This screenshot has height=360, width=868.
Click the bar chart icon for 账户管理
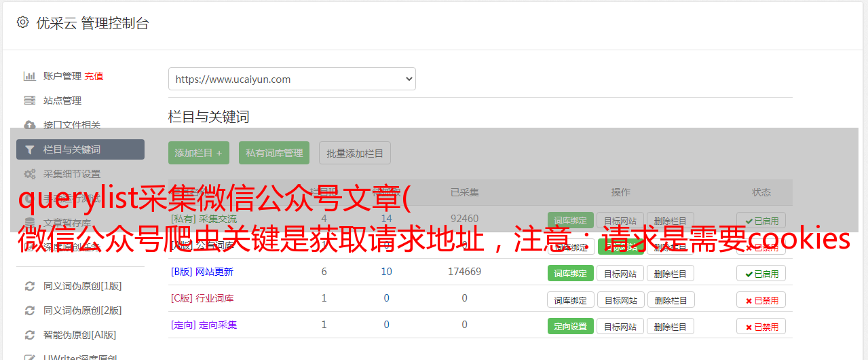click(30, 76)
